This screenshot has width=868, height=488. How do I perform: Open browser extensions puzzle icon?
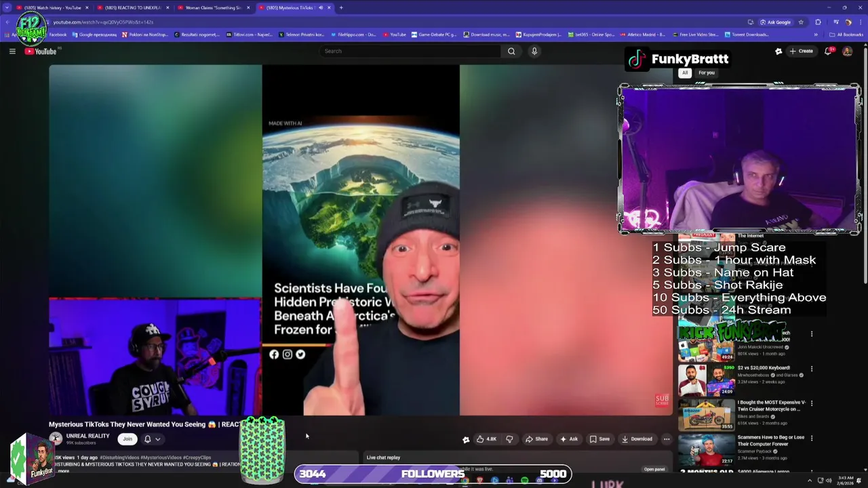click(x=818, y=22)
